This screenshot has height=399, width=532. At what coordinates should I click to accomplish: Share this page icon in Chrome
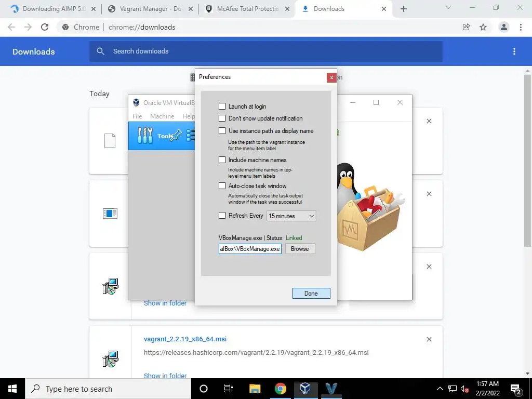point(467,27)
